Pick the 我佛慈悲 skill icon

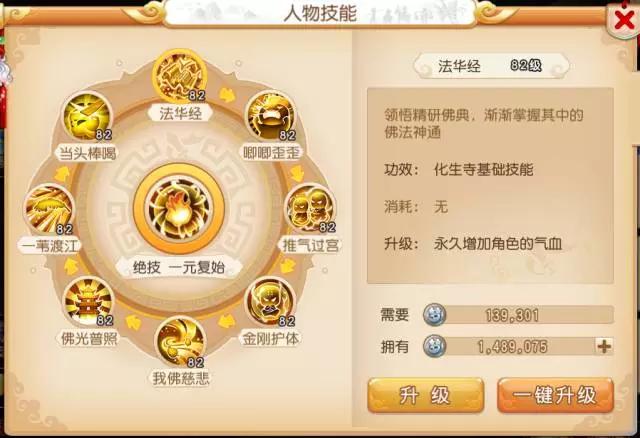pyautogui.click(x=180, y=341)
